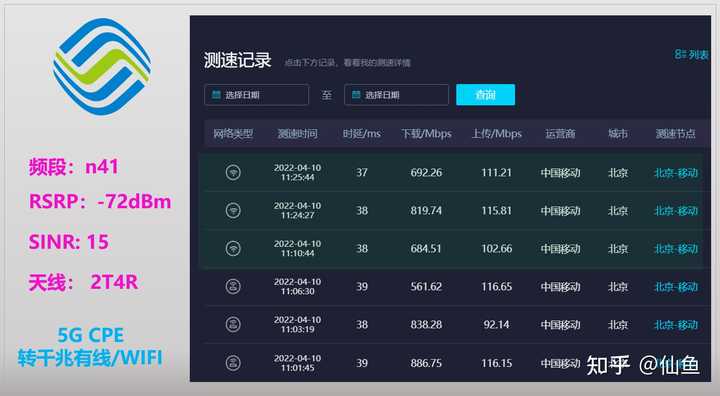Select the download value 561.62
Viewport: 720px width, 396px height.
426,287
